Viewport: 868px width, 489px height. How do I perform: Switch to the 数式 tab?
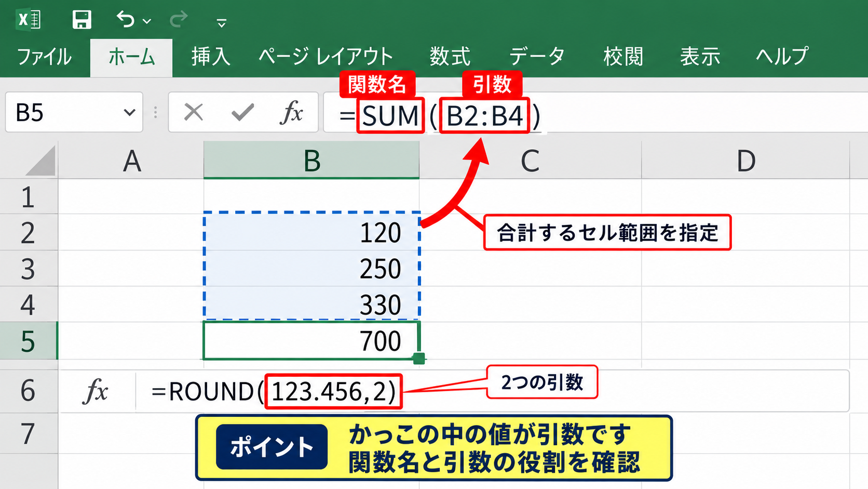point(450,57)
